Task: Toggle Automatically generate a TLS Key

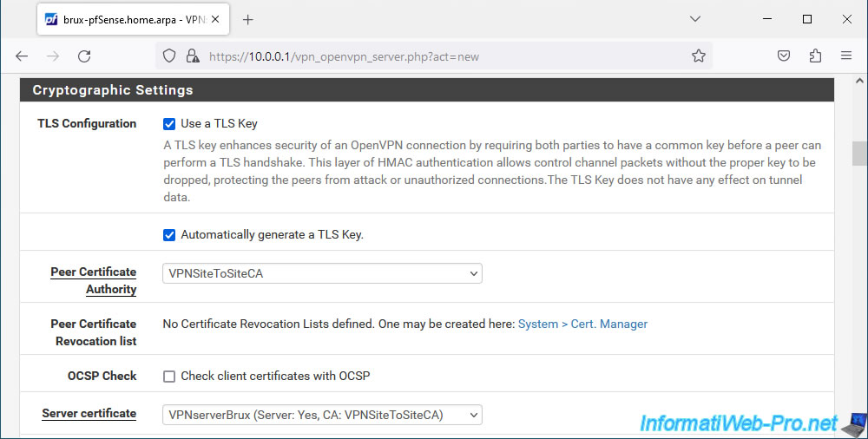Action: click(169, 235)
